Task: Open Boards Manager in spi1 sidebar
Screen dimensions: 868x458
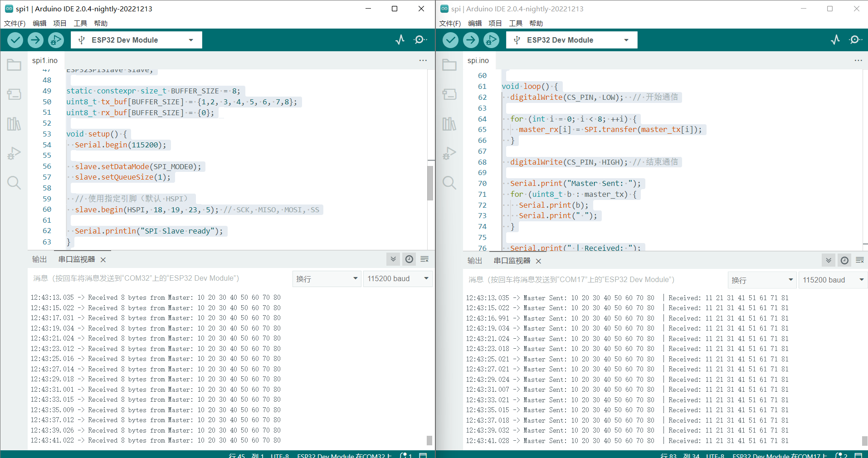Action: pos(14,94)
